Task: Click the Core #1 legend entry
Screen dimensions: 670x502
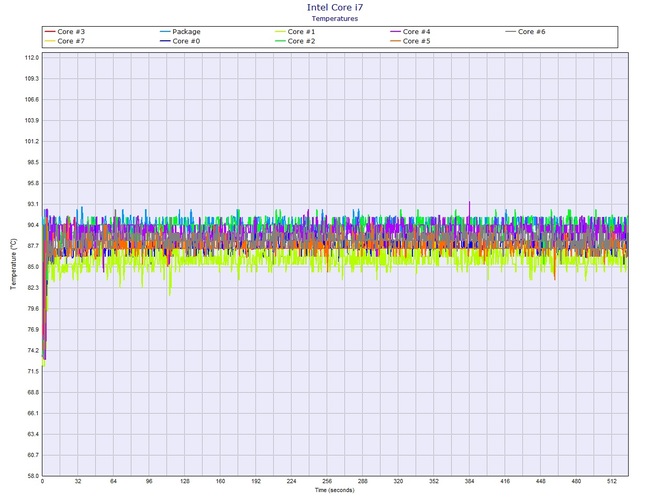Action: pos(295,32)
